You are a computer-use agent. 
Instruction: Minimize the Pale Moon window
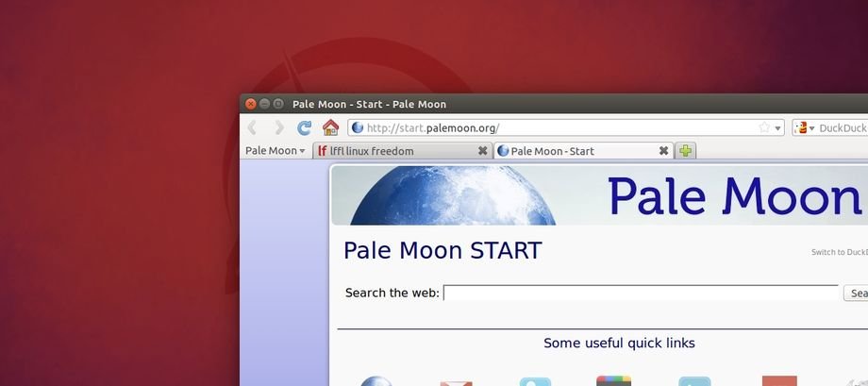[x=264, y=104]
